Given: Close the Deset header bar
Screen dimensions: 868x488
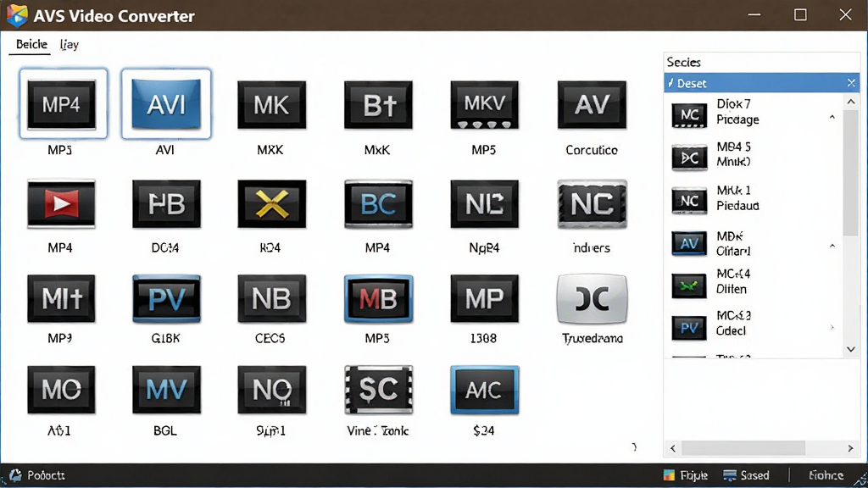Looking at the screenshot, I should (851, 83).
